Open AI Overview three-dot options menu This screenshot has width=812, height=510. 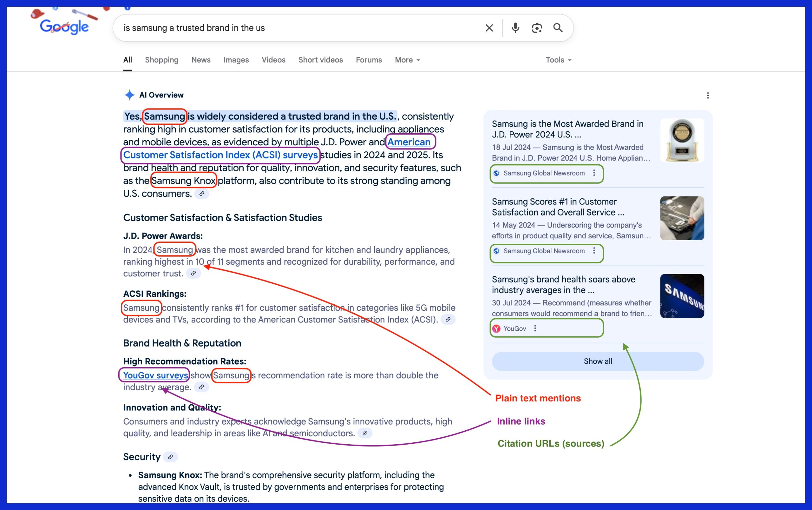tap(708, 96)
